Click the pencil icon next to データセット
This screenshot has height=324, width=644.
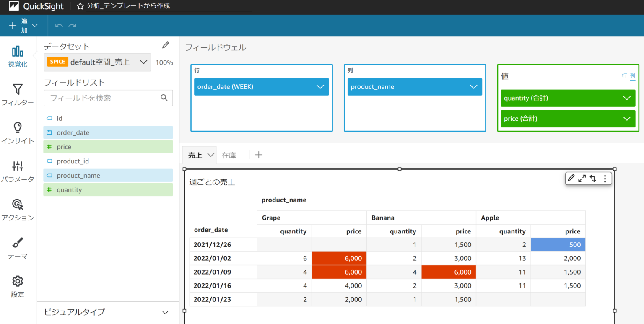point(166,45)
